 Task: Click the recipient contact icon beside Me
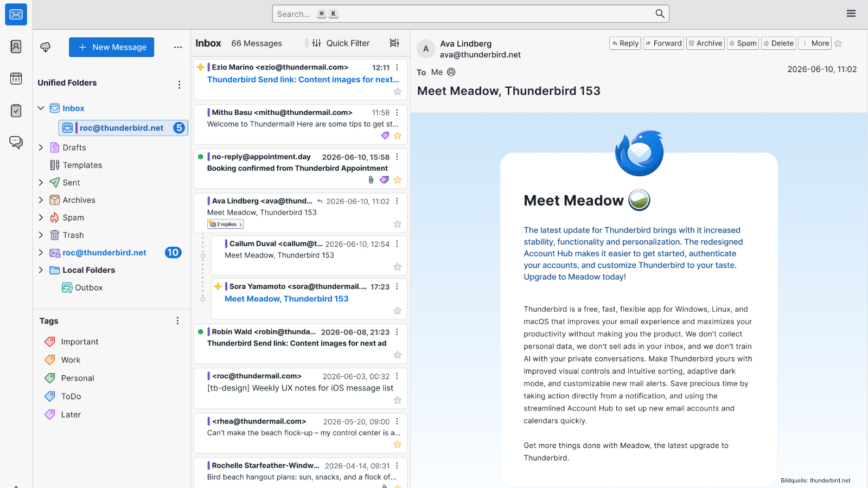click(451, 72)
